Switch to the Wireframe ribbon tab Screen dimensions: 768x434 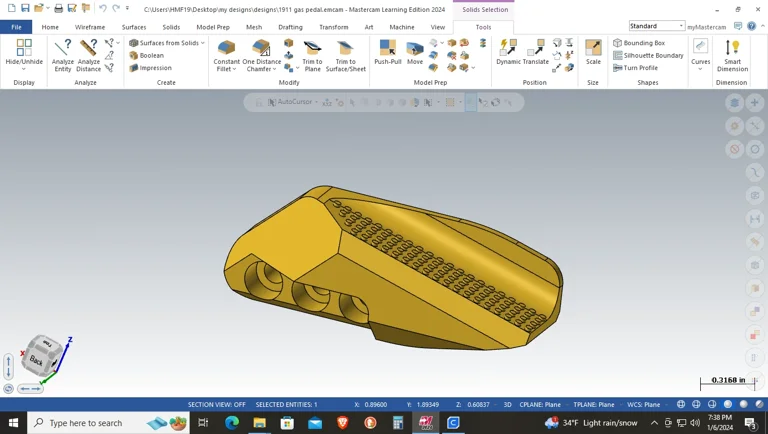coord(90,27)
